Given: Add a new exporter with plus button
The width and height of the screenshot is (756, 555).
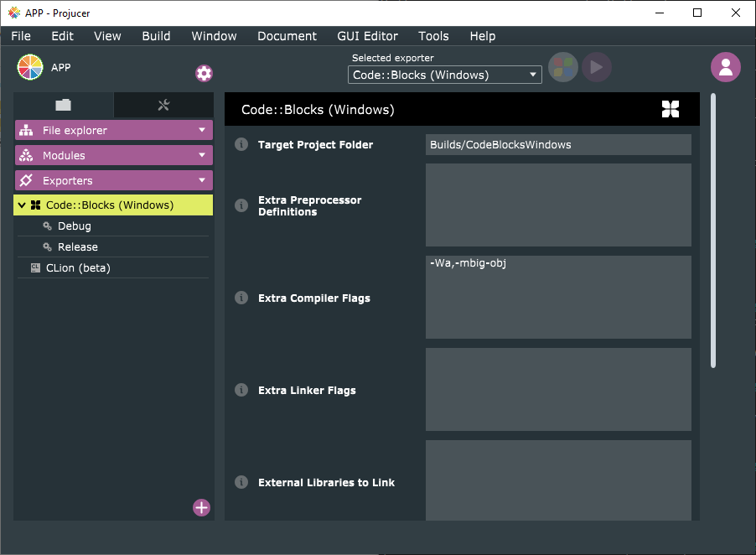Looking at the screenshot, I should [201, 507].
